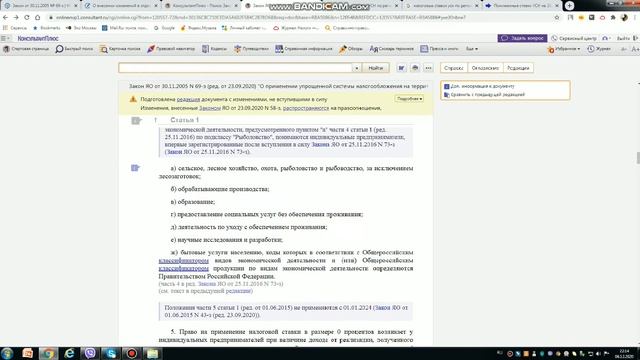The height and width of the screenshot is (360, 640).
Task: Open 'Яндекс.Музыка' bookmark
Action: pos(199,28)
